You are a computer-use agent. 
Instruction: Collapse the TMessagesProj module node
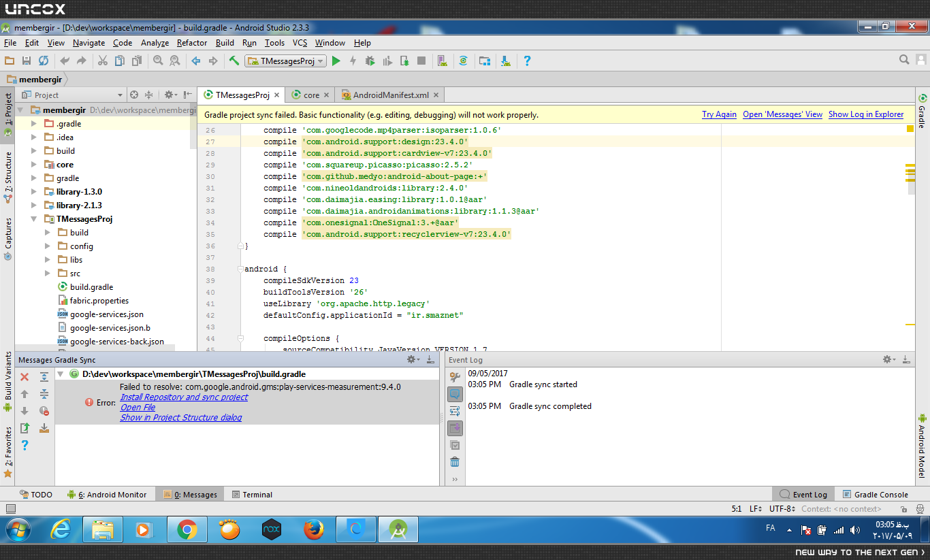(x=34, y=219)
